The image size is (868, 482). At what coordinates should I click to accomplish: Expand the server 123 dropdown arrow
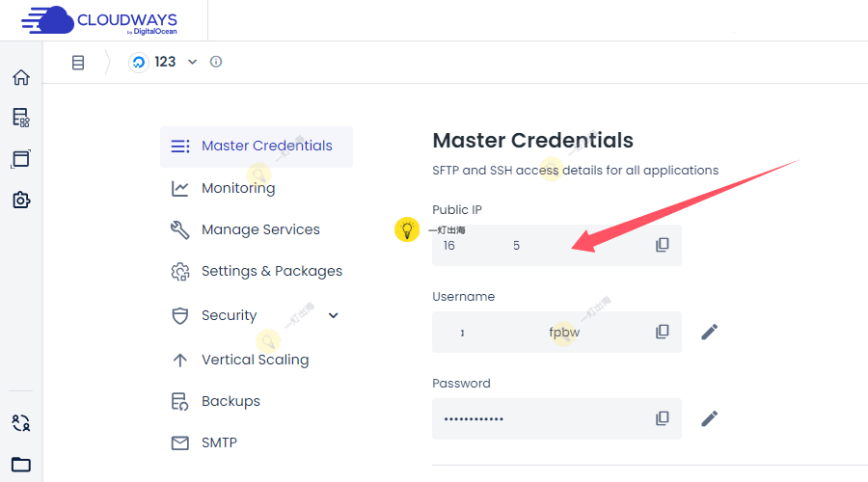pos(192,62)
